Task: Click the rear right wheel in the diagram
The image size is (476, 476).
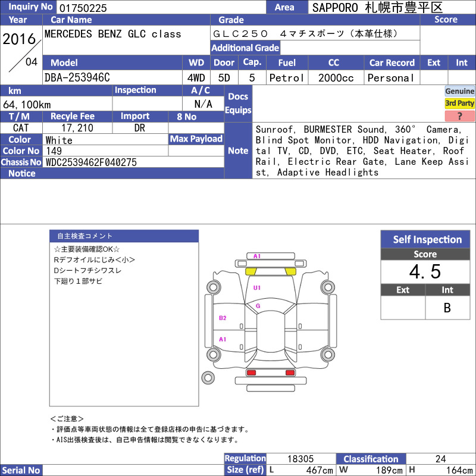Action: pyautogui.click(x=328, y=354)
